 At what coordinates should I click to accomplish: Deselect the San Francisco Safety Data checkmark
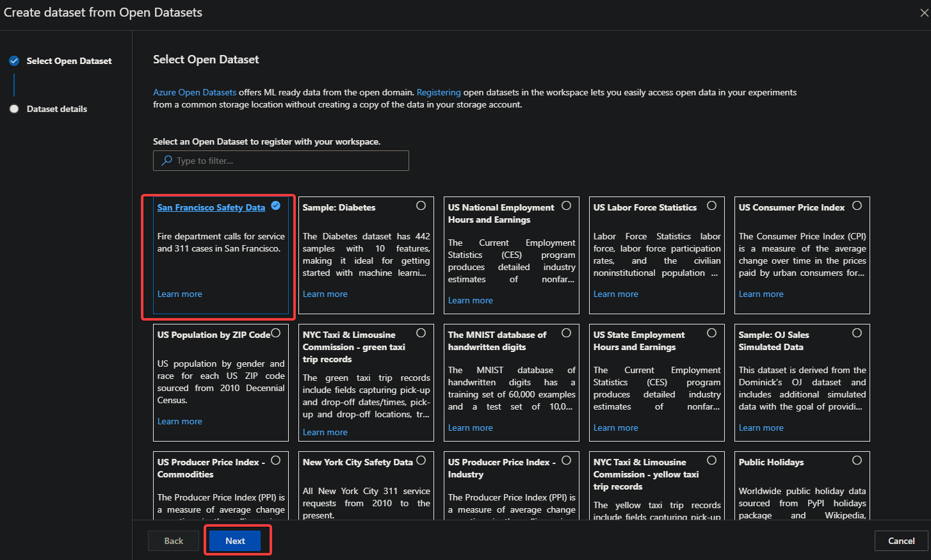click(x=276, y=205)
